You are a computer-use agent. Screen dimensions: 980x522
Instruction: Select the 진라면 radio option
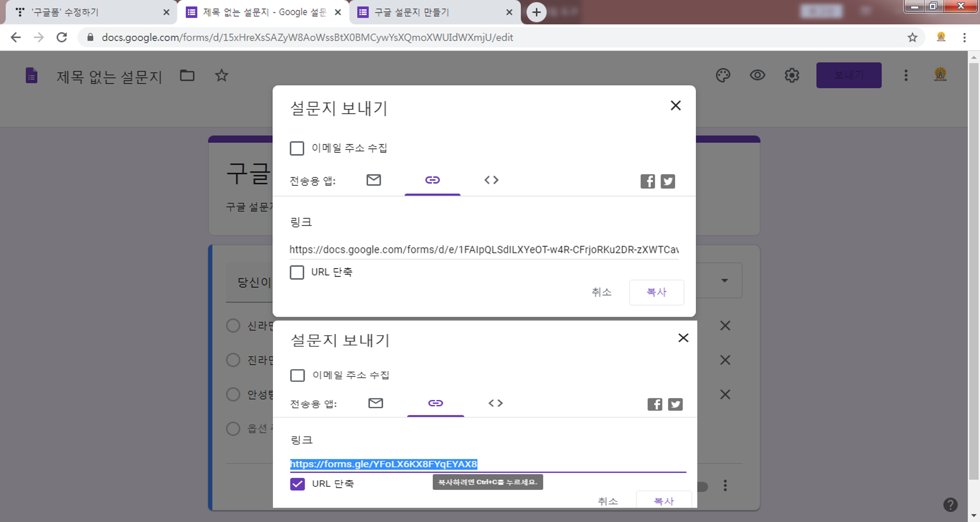coord(233,360)
